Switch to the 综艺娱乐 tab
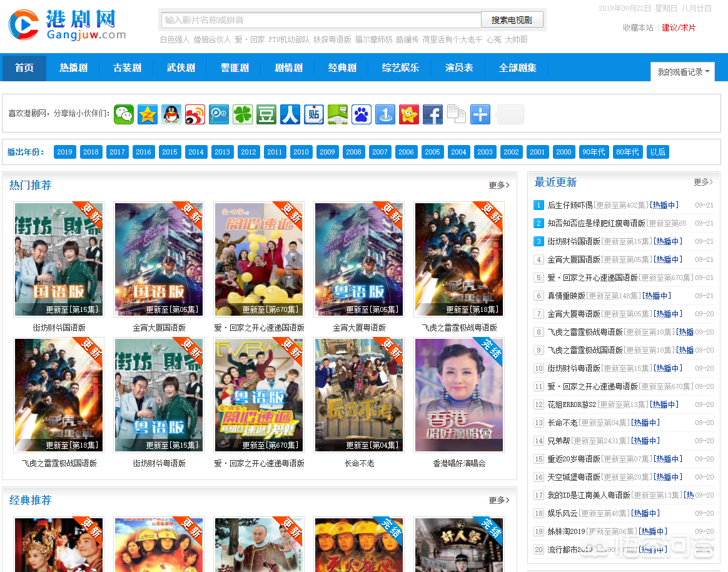The width and height of the screenshot is (728, 572). (400, 68)
